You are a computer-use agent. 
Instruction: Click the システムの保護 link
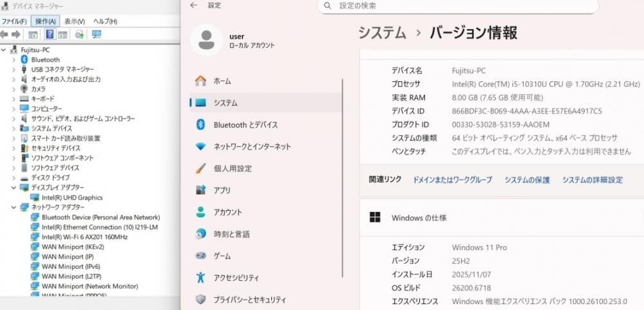[527, 180]
